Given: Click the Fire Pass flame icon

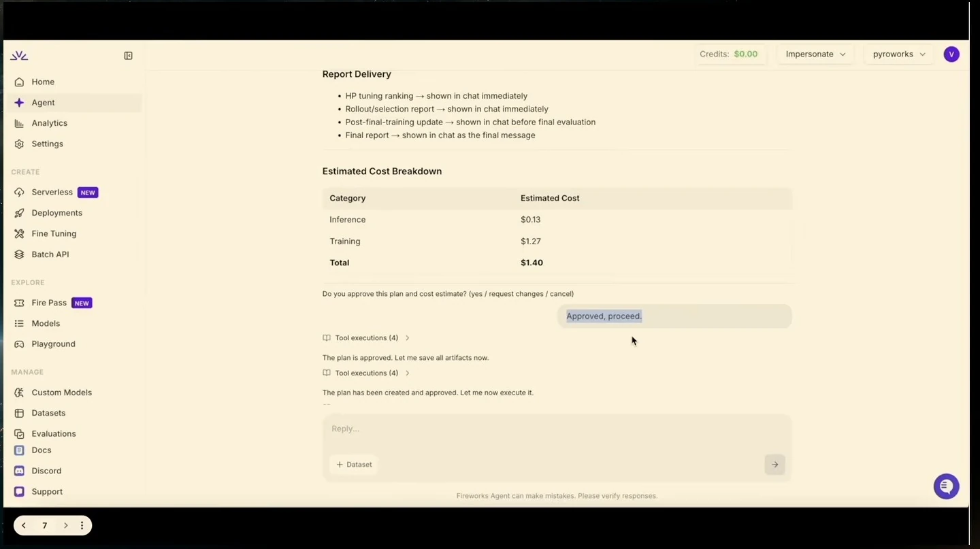Looking at the screenshot, I should point(19,303).
